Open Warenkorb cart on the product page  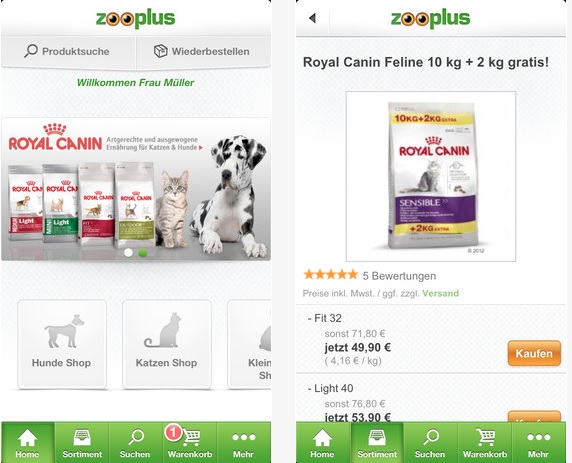485,443
